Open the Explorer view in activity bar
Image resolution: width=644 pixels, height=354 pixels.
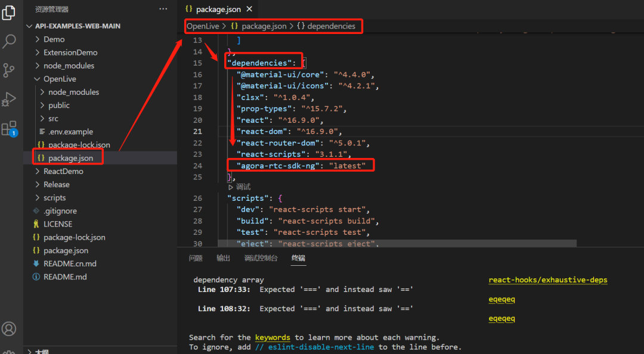pos(8,13)
